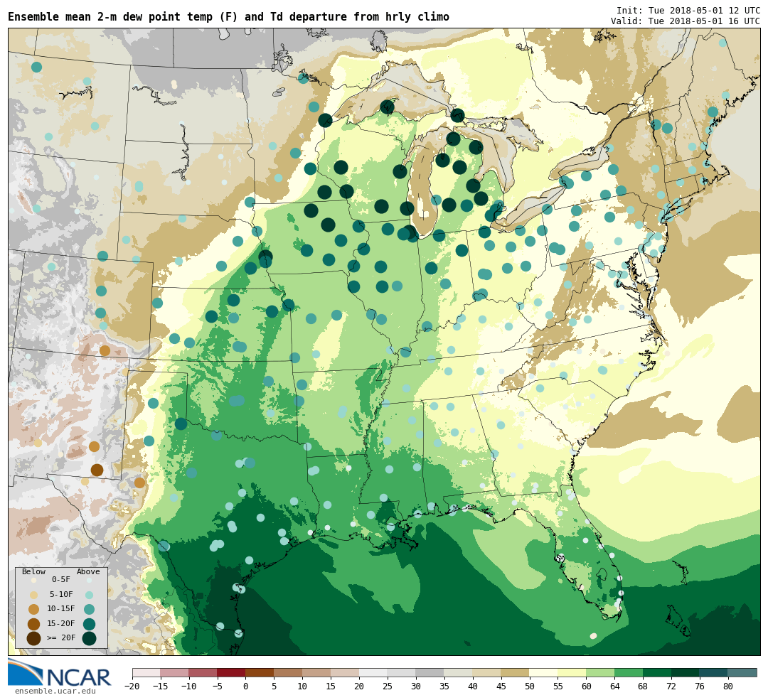The height and width of the screenshot is (700, 768).
Task: Click the colorbar segment between -15 and -10
Action: coord(175,672)
